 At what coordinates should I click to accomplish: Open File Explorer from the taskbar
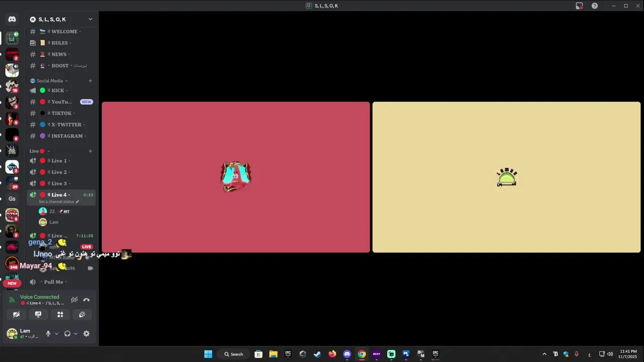click(x=273, y=354)
